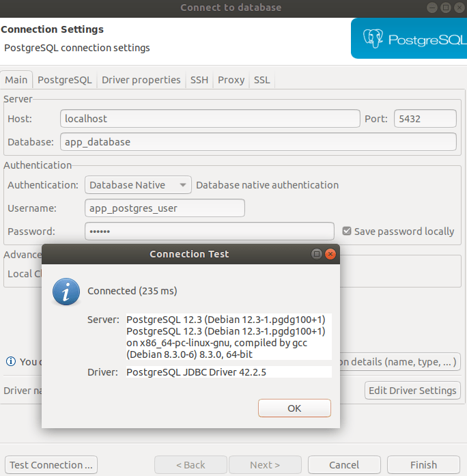Click the small info icon beside 'You c'
Viewport: 467px width, 476px height.
point(11,361)
